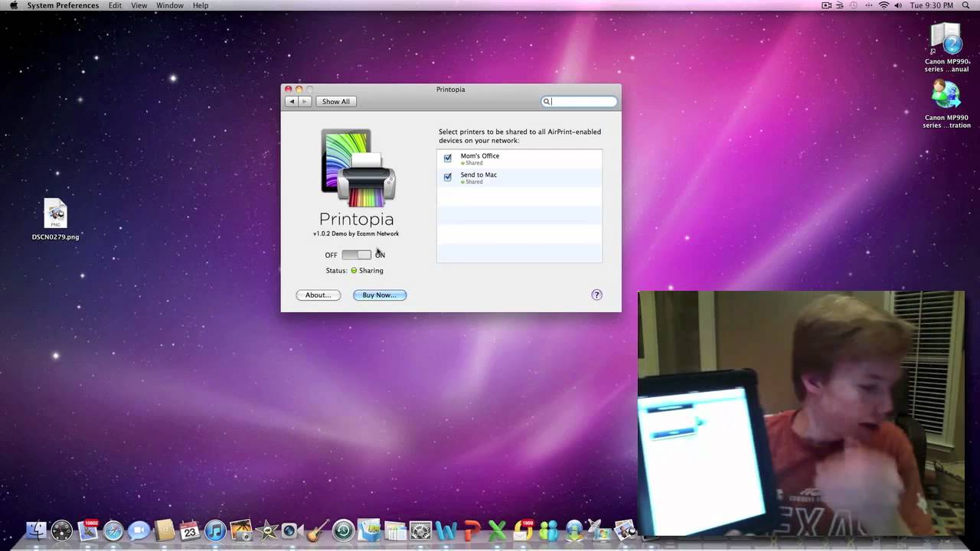Launch Microsoft Word from the dock
980x551 pixels.
point(446,530)
